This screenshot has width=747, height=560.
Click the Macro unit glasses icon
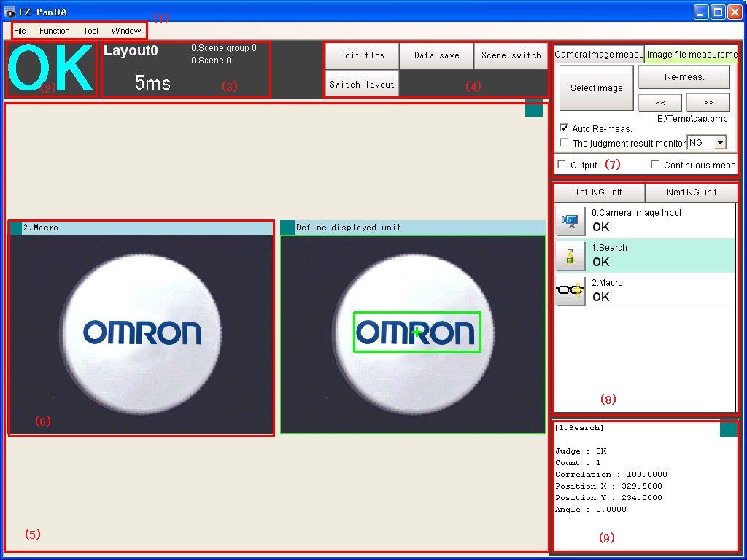click(570, 290)
